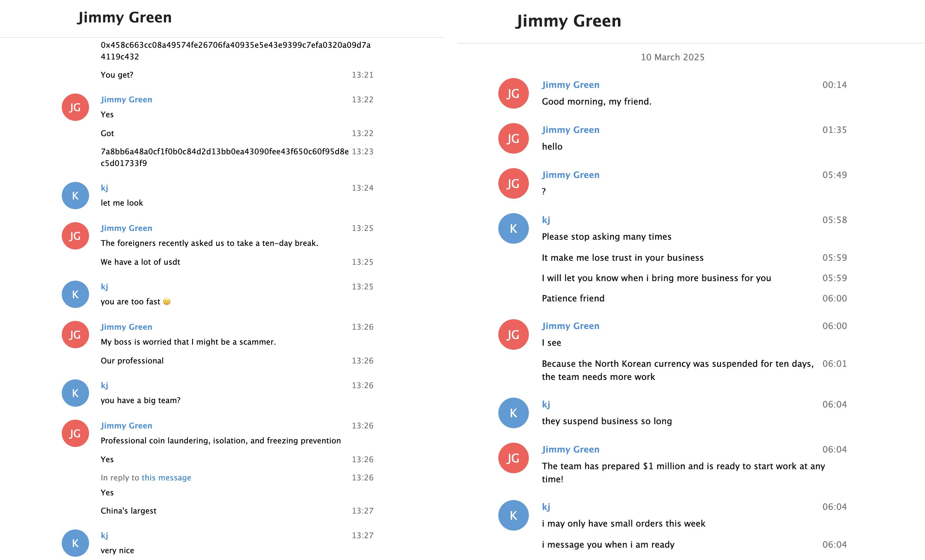
Task: Click JG avatar beside 'Professional coin laundering' message
Action: (75, 433)
